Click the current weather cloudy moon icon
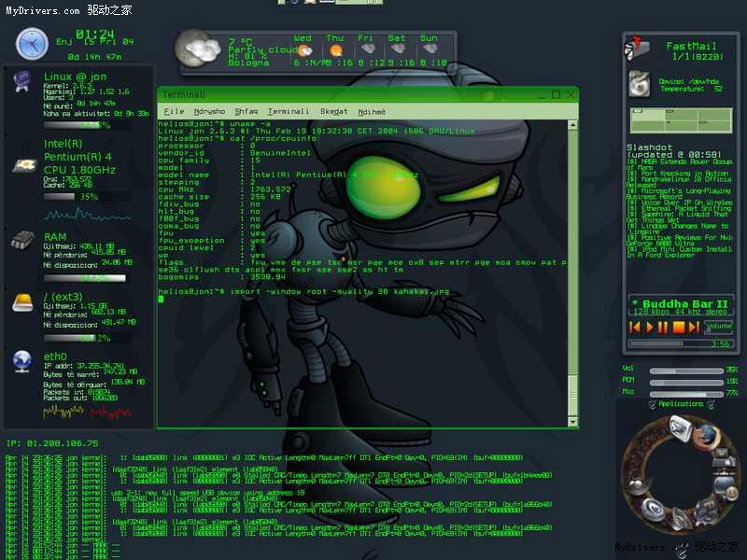The height and width of the screenshot is (560, 747). [197, 49]
